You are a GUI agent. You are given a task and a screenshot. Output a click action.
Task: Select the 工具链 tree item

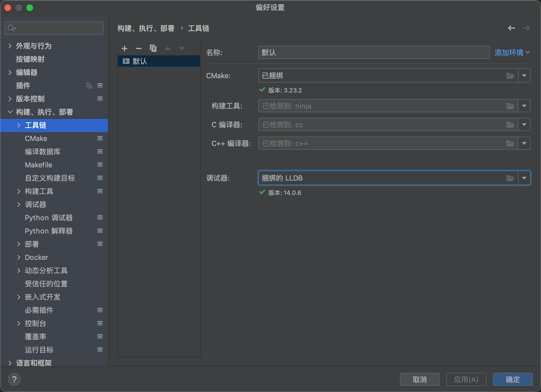click(54, 125)
